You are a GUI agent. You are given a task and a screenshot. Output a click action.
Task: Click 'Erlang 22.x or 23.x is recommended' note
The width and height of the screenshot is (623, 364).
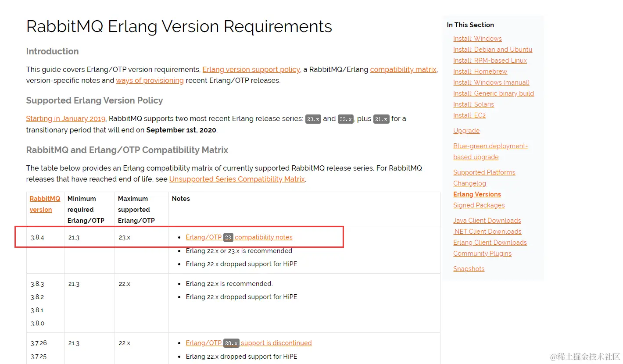coord(239,251)
